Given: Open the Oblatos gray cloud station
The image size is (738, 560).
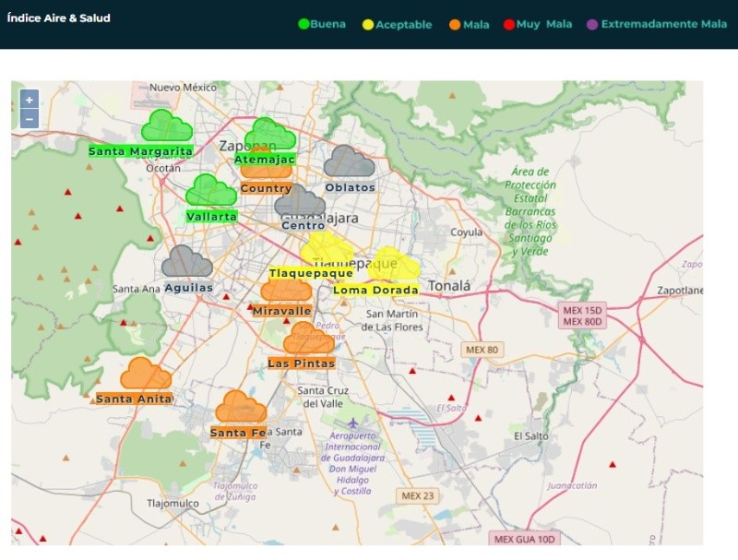Looking at the screenshot, I should tap(349, 162).
